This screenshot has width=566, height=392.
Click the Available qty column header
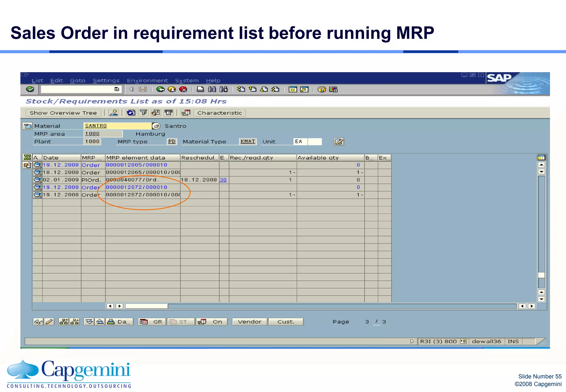click(x=330, y=158)
